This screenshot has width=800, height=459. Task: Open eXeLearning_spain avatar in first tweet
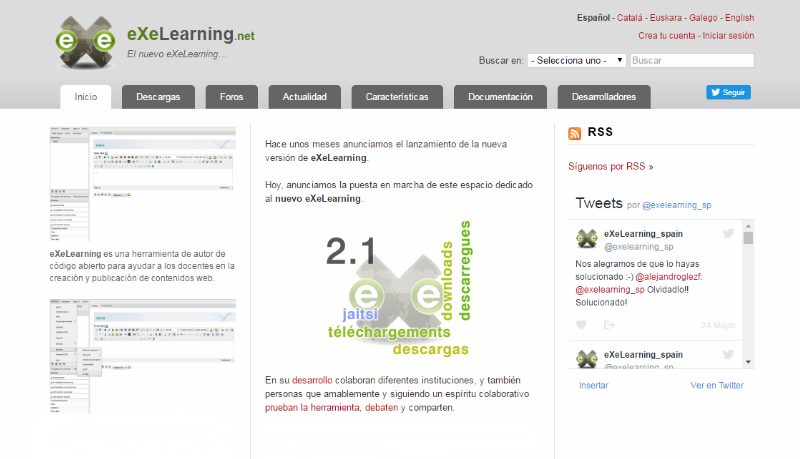[x=587, y=239]
